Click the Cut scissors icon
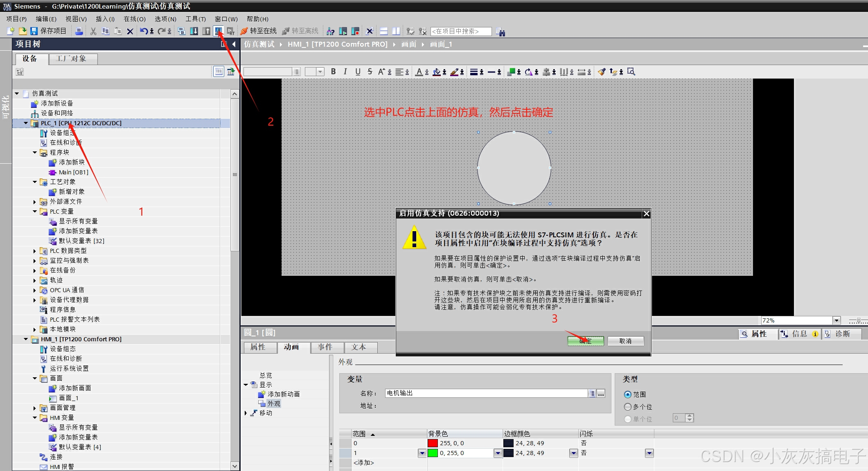This screenshot has height=471, width=868. point(93,31)
